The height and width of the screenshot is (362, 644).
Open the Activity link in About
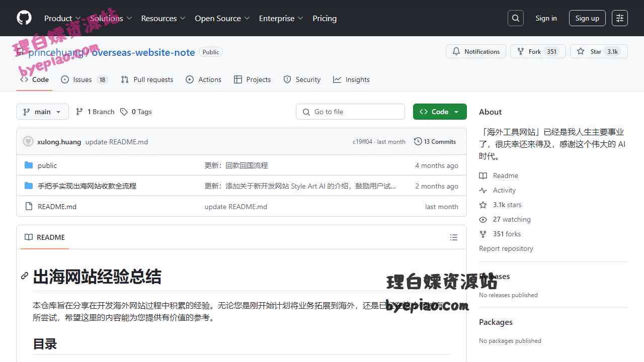(498, 190)
